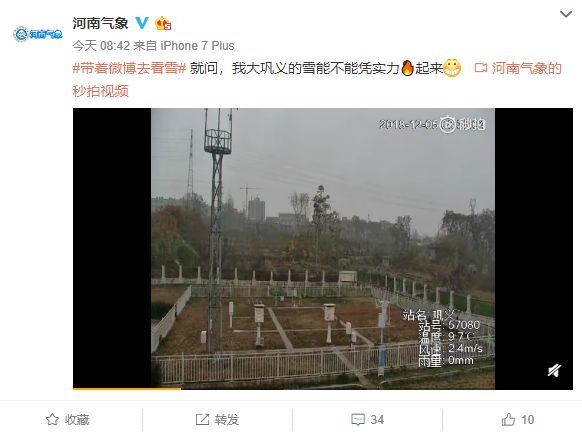Open comments via the speech bubble icon

click(358, 420)
